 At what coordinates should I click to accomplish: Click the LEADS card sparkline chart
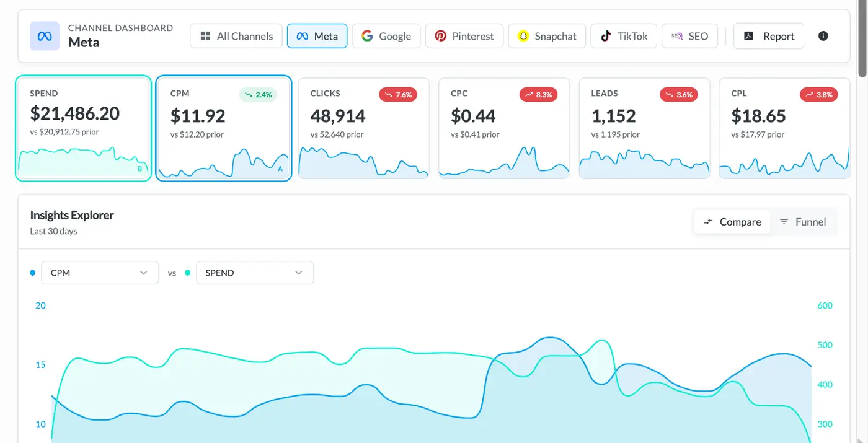pyautogui.click(x=644, y=163)
